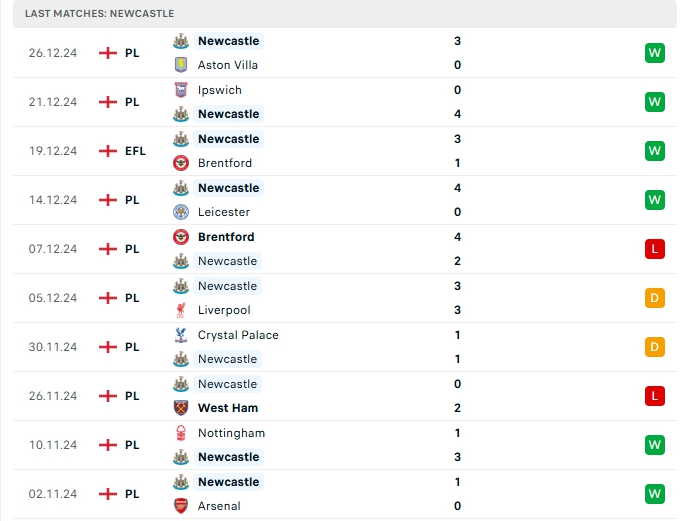Image resolution: width=686 pixels, height=521 pixels.
Task: Click the England flag for 19.12.24 EFL match
Action: point(108,151)
